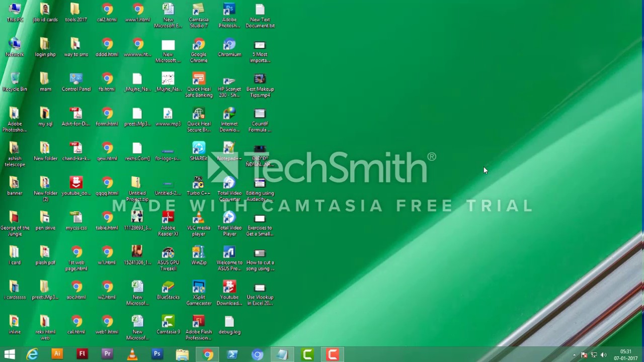Select the HP Scanjet 200 shortcut
This screenshot has width=644, height=362.
pos(229,85)
